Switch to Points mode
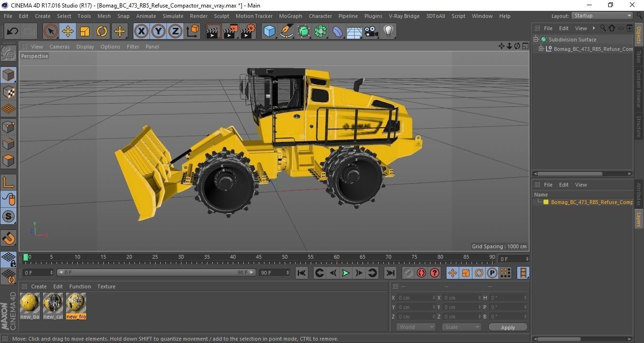The height and width of the screenshot is (343, 644). point(8,126)
